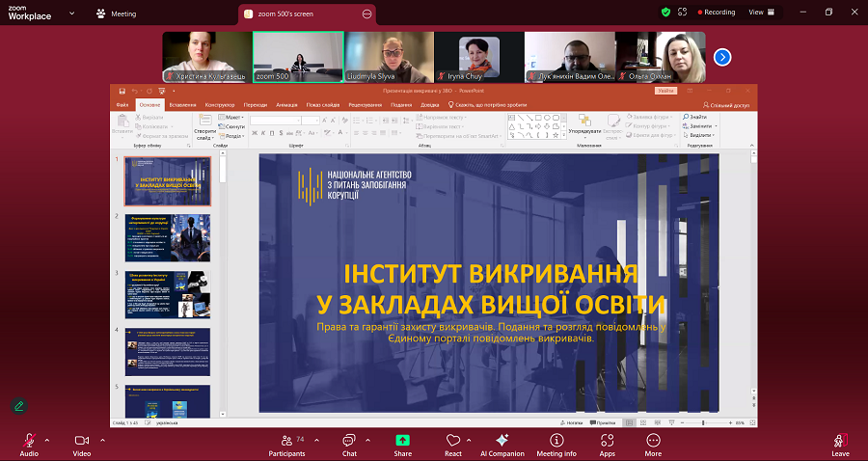This screenshot has height=461, width=868.
Task: Expand Chat options arrow
Action: (x=367, y=441)
